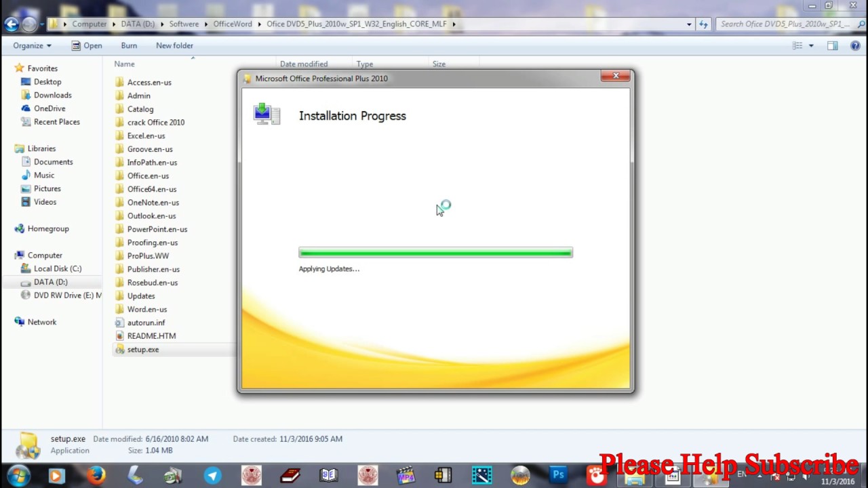Click DATA (D:) in address breadcrumb
Screen dimensions: 868x488
click(x=138, y=24)
